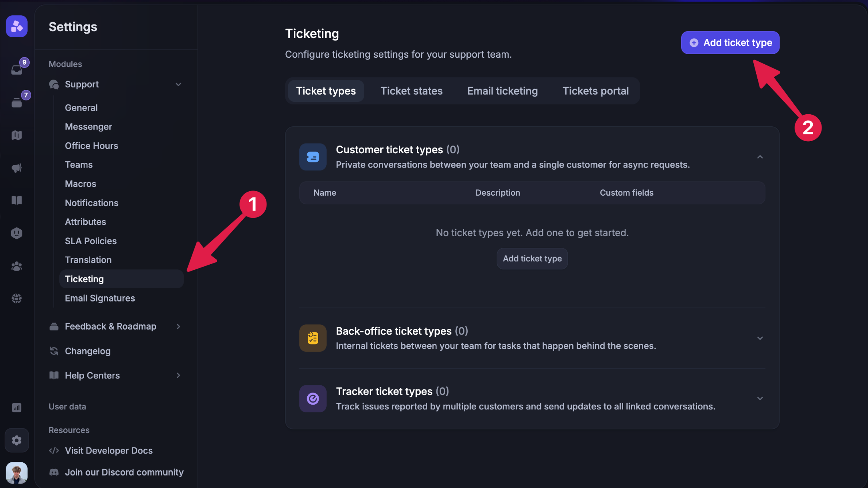Open the help center book icon
This screenshot has height=488, width=868.
tap(16, 200)
